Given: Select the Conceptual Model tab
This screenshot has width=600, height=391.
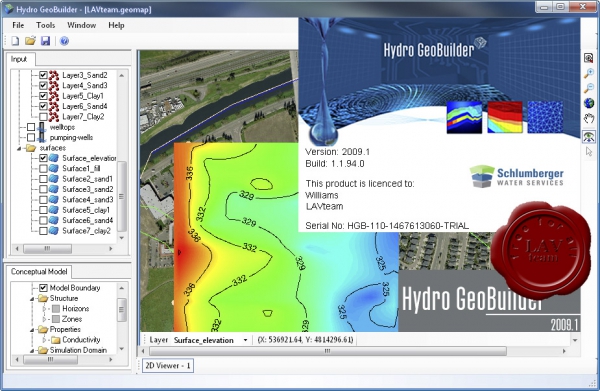Looking at the screenshot, I should 39,272.
